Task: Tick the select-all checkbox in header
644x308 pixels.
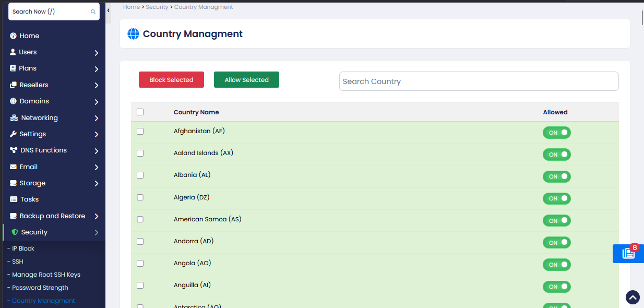Action: point(140,112)
